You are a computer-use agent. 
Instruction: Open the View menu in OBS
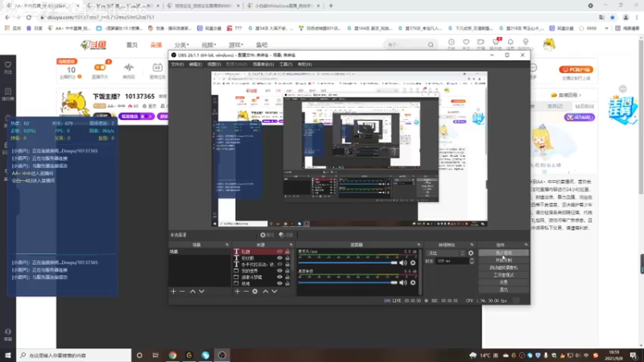[214, 64]
